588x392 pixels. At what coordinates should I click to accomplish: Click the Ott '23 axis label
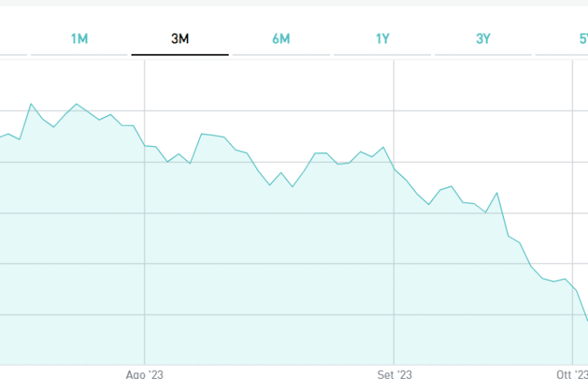point(572,376)
